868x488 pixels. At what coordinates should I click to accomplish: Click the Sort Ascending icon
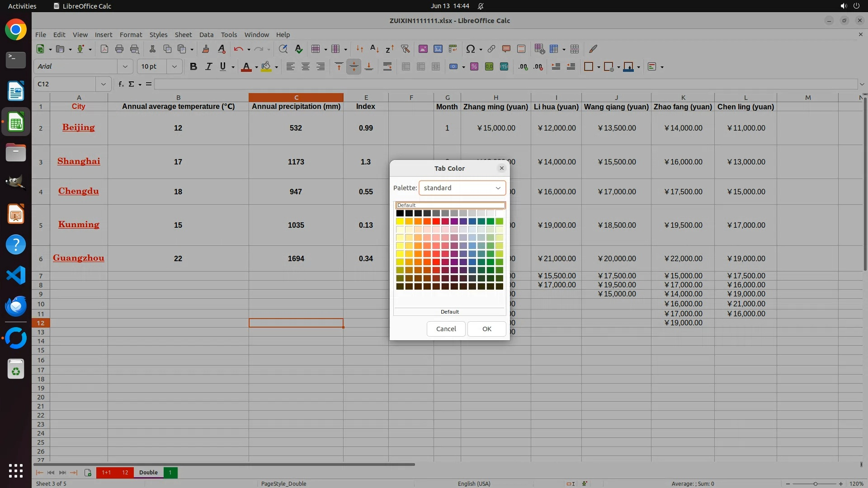pyautogui.click(x=374, y=49)
